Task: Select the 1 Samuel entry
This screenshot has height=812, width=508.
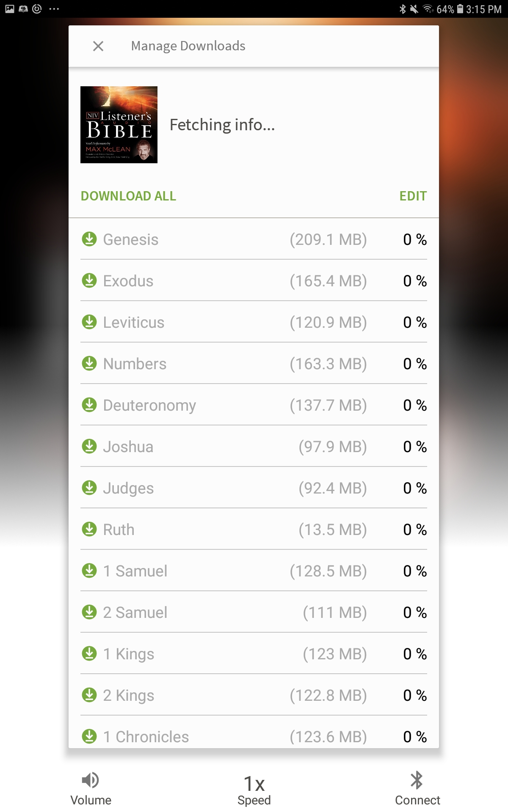Action: pyautogui.click(x=254, y=571)
